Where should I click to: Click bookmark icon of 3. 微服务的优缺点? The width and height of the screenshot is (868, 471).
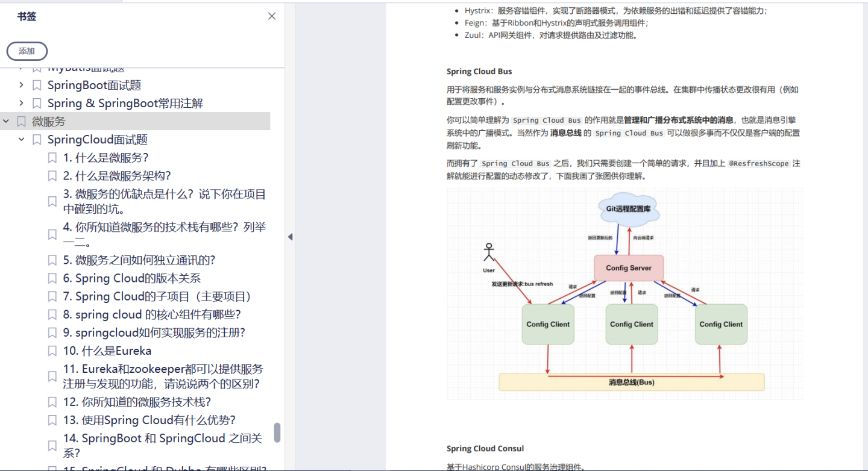(52, 202)
